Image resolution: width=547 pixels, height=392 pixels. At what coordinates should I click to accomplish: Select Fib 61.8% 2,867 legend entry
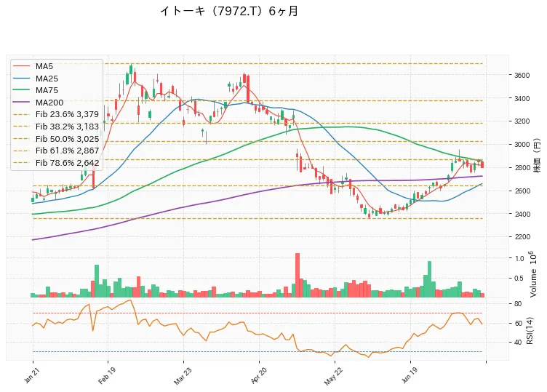pos(56,151)
